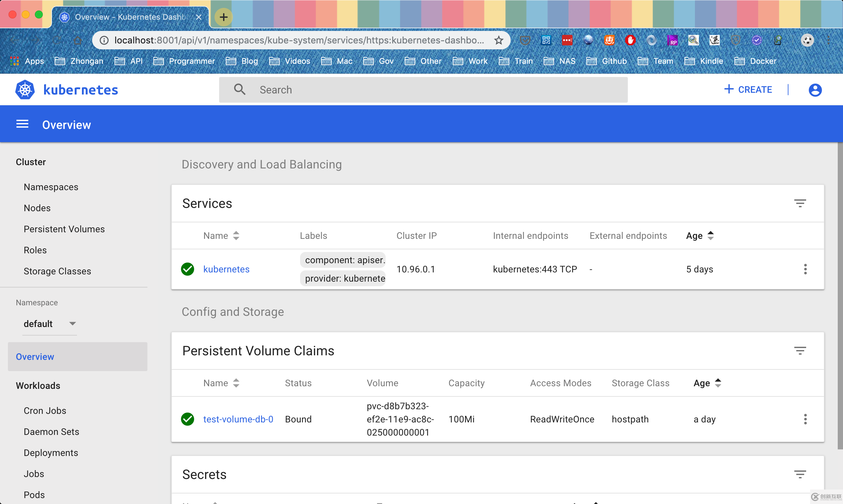Click the test-volume-db-0 link
This screenshot has height=504, width=843.
click(238, 419)
